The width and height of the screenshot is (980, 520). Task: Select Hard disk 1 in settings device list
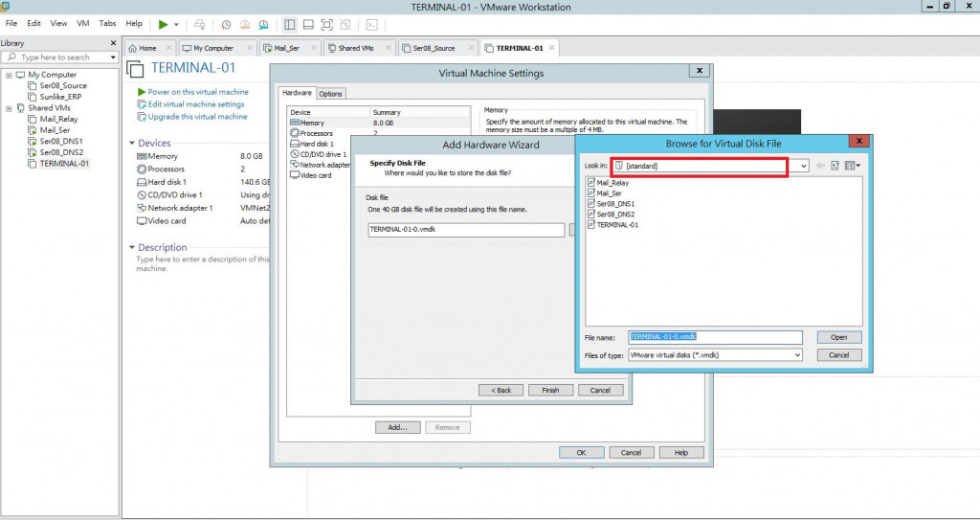coord(316,144)
